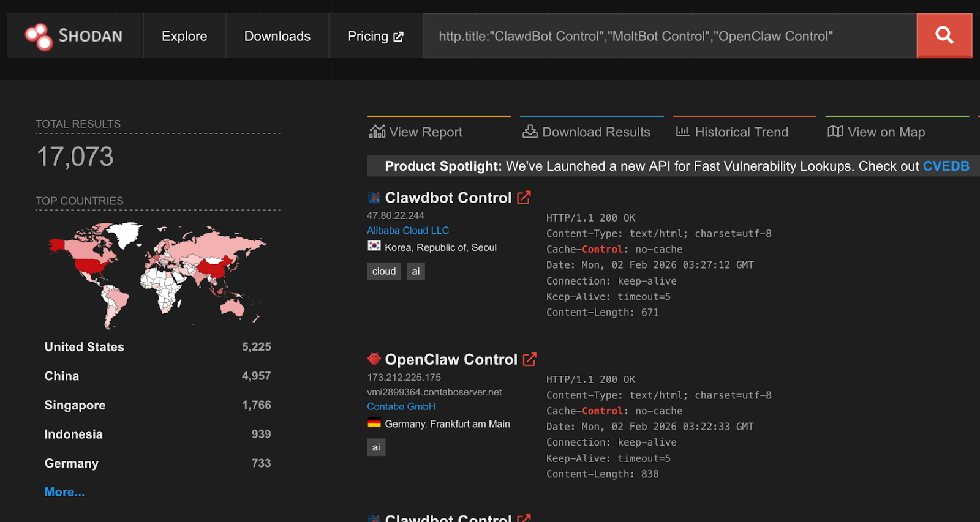Screen dimensions: 980x522
Task: Click in the Shodan search query field
Action: 670,36
